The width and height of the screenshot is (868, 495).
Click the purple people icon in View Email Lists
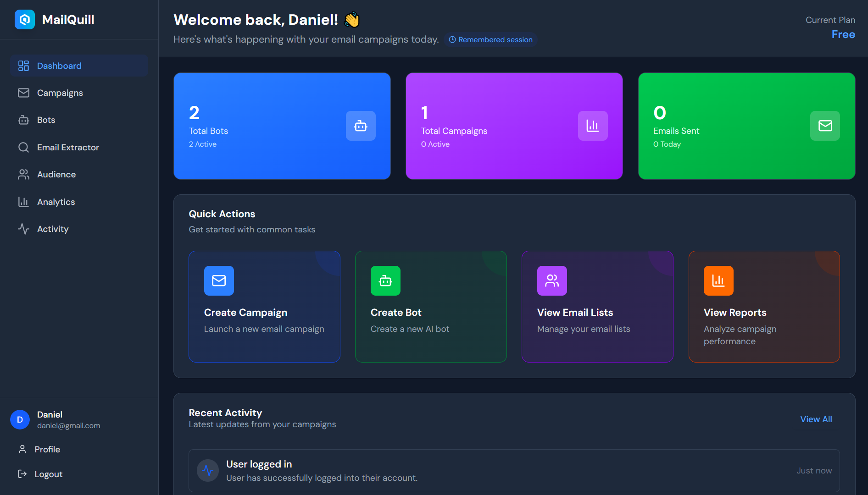[x=552, y=280]
